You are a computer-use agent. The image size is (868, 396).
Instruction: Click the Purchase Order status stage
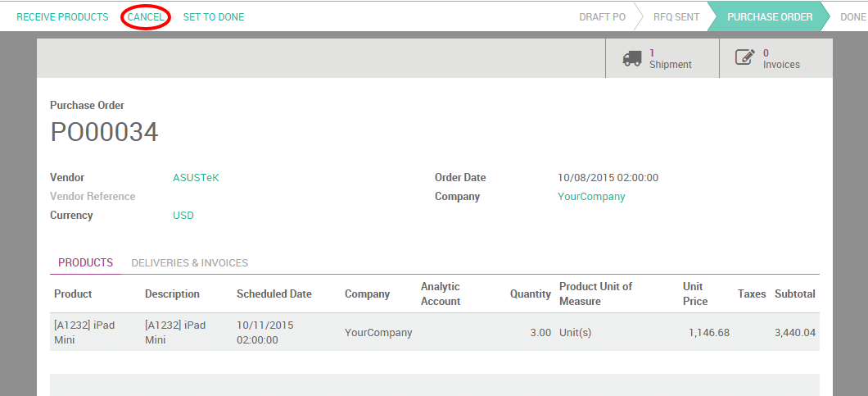click(770, 17)
